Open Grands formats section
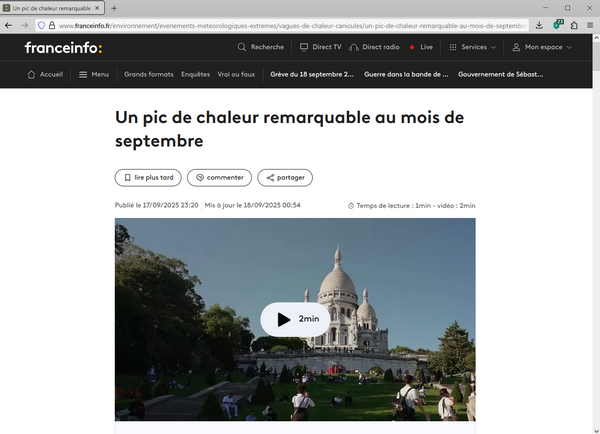 [148, 74]
